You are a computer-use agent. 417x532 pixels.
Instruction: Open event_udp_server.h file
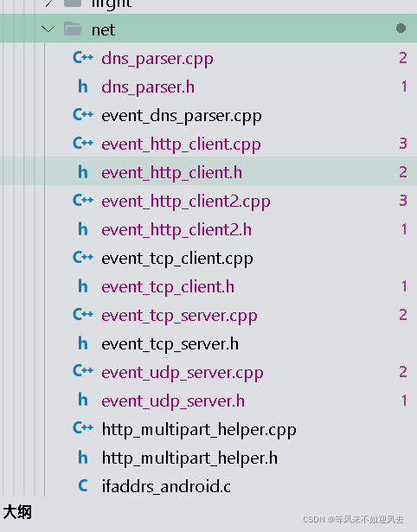coord(173,401)
